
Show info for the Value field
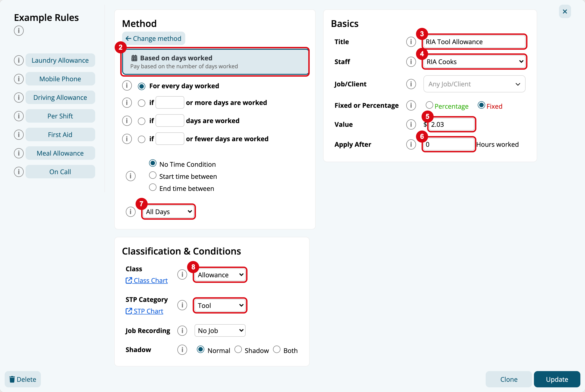coord(411,124)
